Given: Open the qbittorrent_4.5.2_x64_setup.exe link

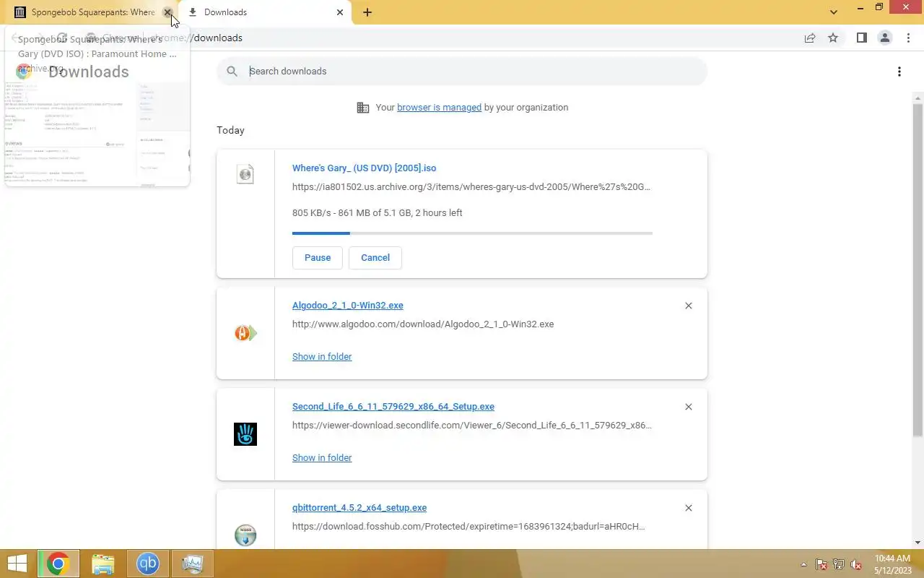Looking at the screenshot, I should (359, 507).
